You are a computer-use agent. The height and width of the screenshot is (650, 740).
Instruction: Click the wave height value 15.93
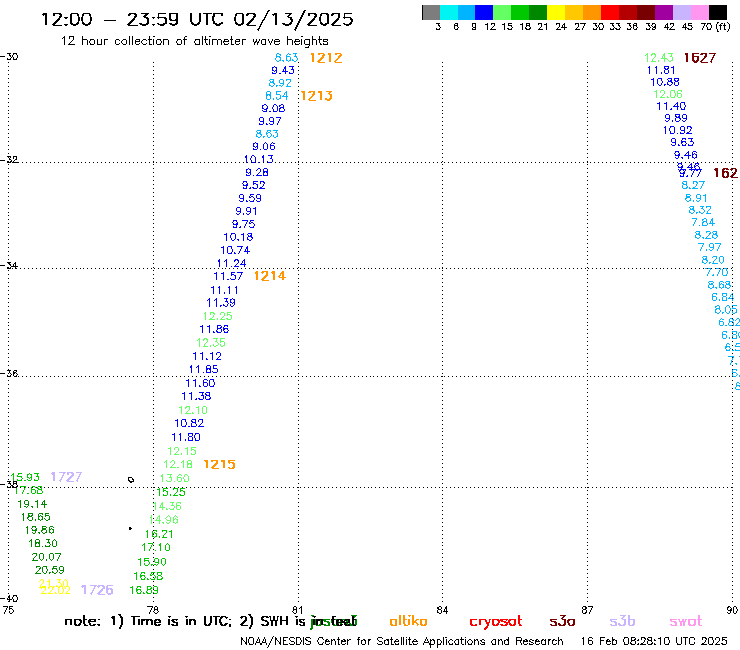coord(25,477)
